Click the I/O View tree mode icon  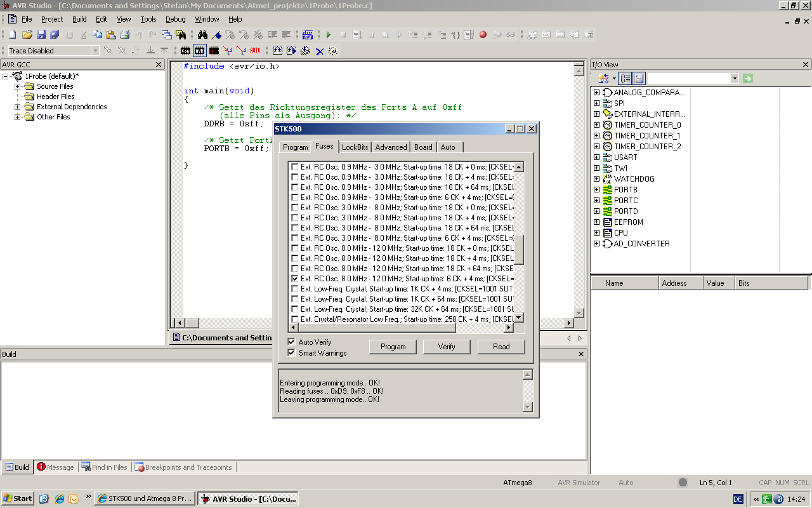[x=625, y=78]
